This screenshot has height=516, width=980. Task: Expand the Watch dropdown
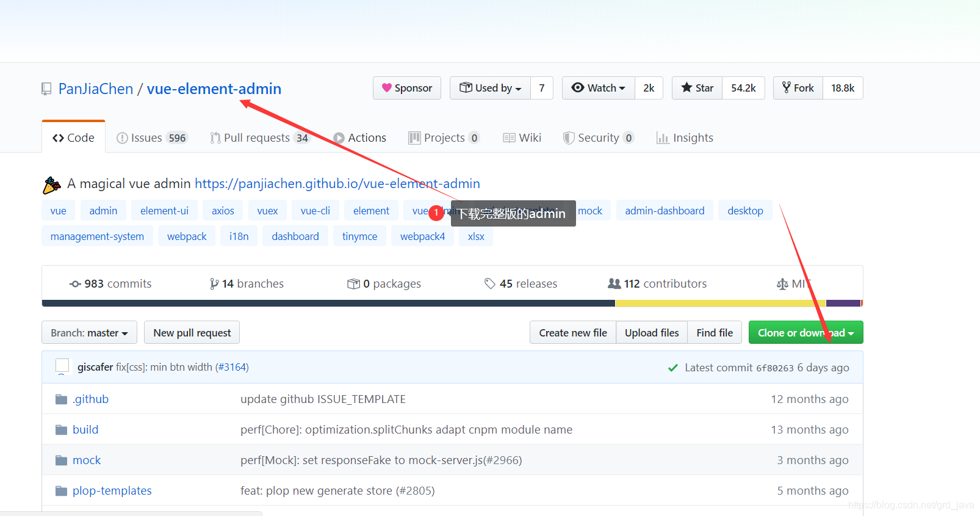599,88
